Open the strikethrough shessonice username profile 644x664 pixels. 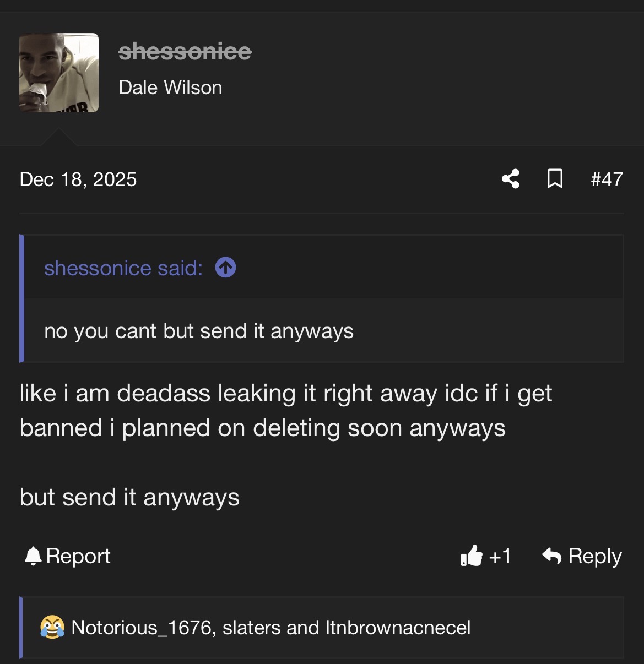pos(185,52)
